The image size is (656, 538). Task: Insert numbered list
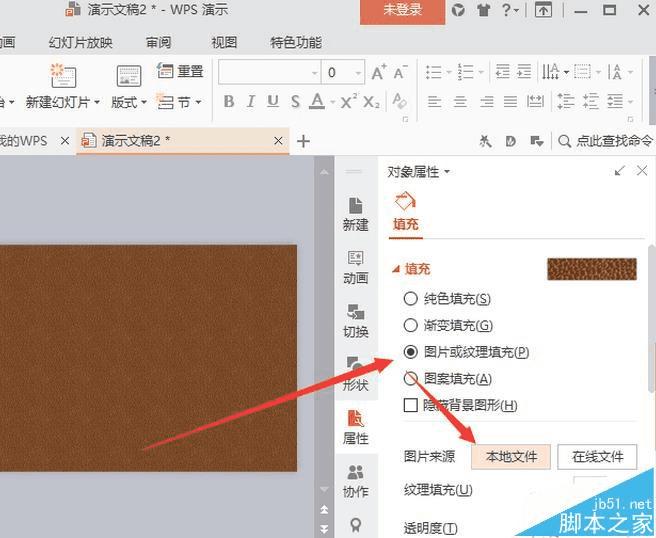465,72
